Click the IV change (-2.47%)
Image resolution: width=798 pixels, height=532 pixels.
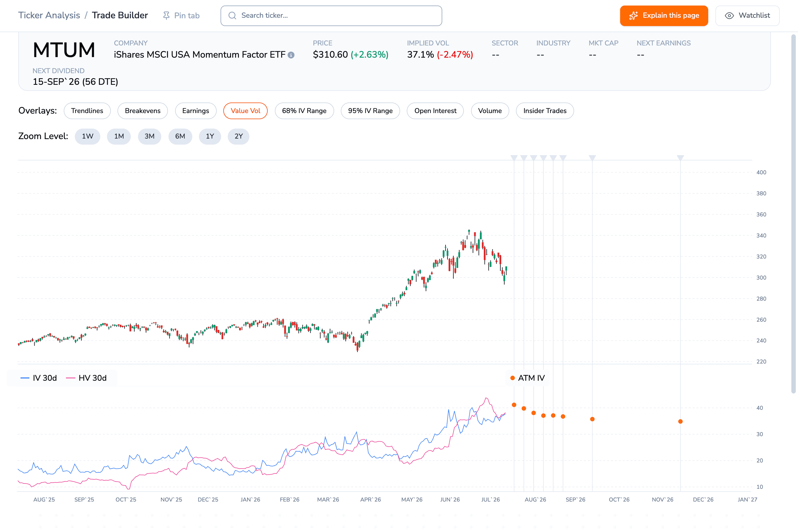455,55
